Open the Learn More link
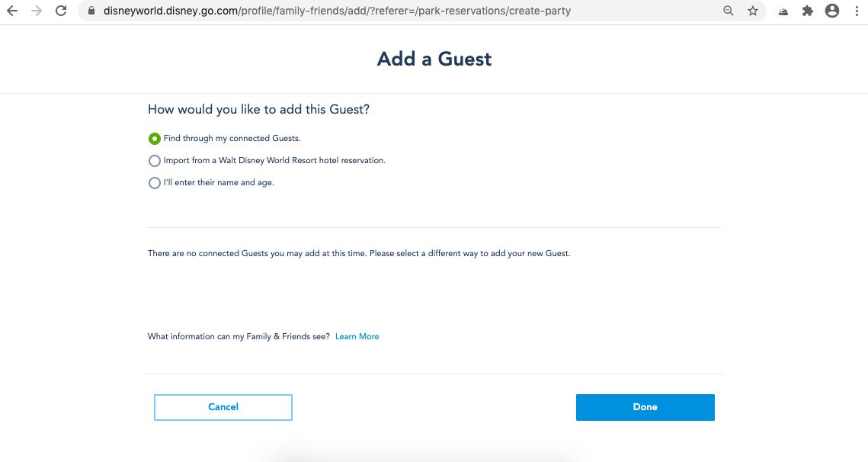Viewport: 868px width, 462px height. pyautogui.click(x=357, y=336)
